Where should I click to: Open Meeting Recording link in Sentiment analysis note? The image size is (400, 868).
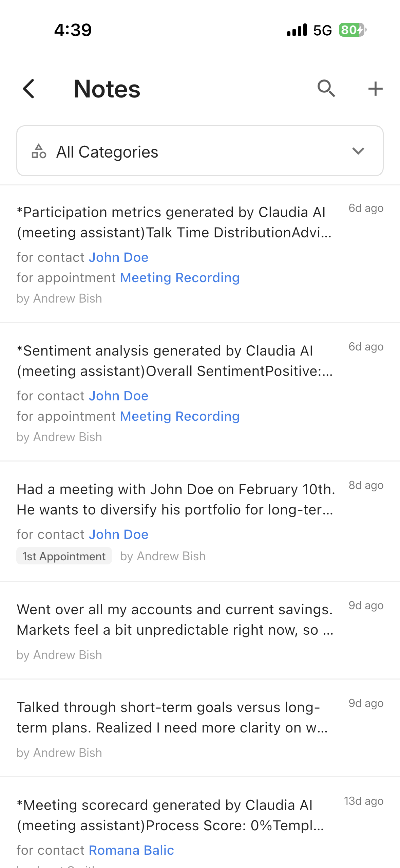pos(180,416)
